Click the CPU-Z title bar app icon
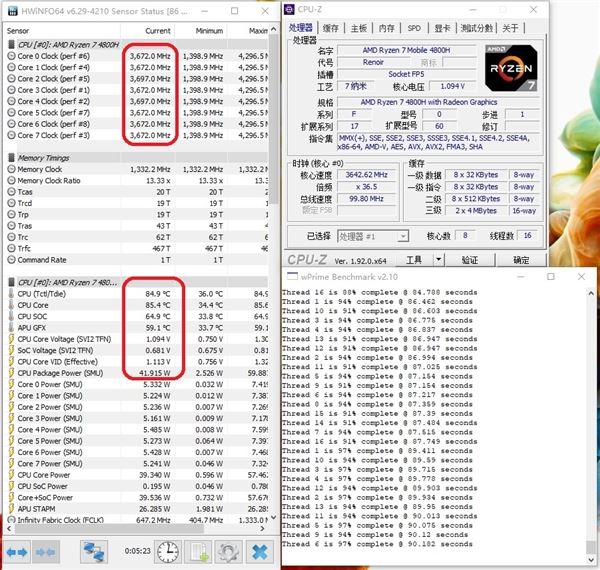 (x=289, y=9)
